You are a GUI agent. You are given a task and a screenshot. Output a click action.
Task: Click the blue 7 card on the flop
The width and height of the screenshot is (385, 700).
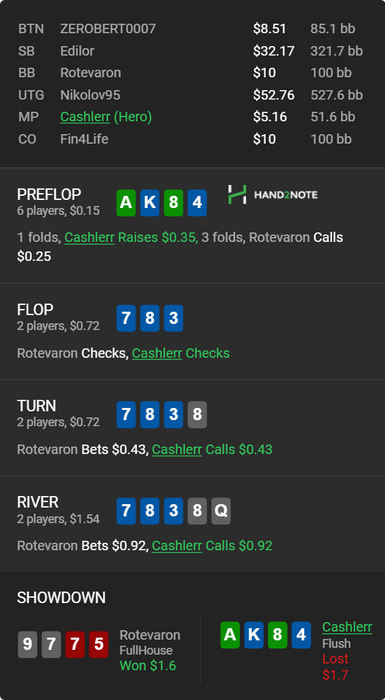click(126, 318)
